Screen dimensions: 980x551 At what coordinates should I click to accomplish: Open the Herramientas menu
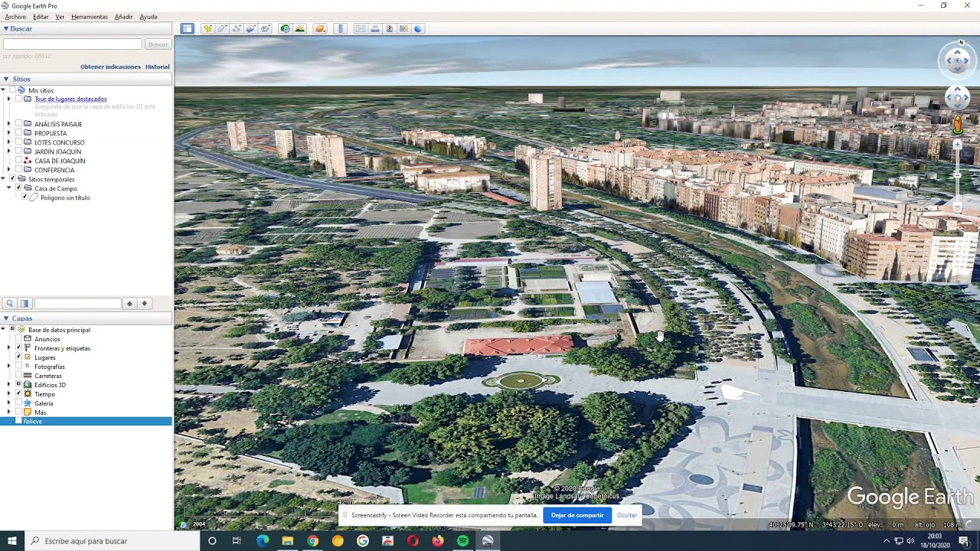(x=89, y=17)
